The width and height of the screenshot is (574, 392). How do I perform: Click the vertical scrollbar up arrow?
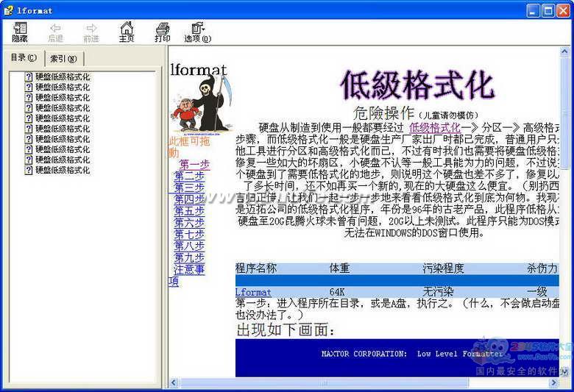[x=564, y=51]
